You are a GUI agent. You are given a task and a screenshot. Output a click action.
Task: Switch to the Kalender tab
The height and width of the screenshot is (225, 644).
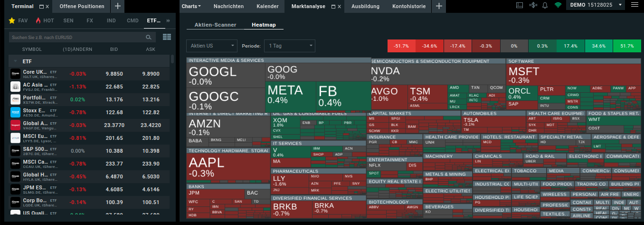pyautogui.click(x=267, y=6)
